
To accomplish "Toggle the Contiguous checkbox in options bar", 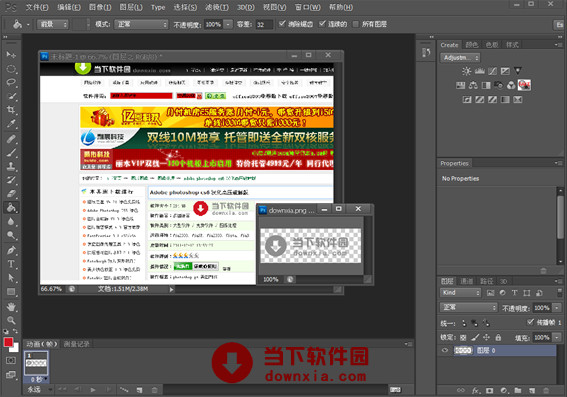I will [322, 24].
